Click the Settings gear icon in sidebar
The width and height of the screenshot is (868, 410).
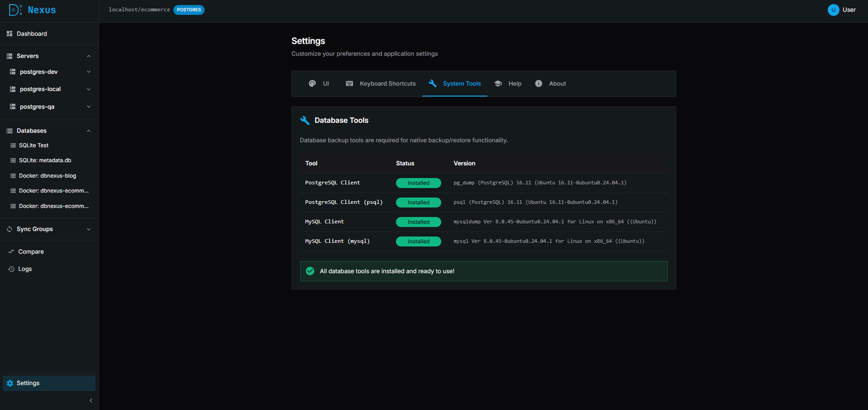pyautogui.click(x=10, y=383)
